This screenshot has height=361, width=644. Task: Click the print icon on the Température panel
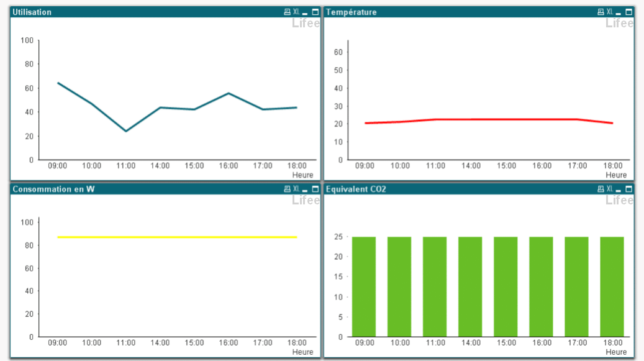pos(600,11)
